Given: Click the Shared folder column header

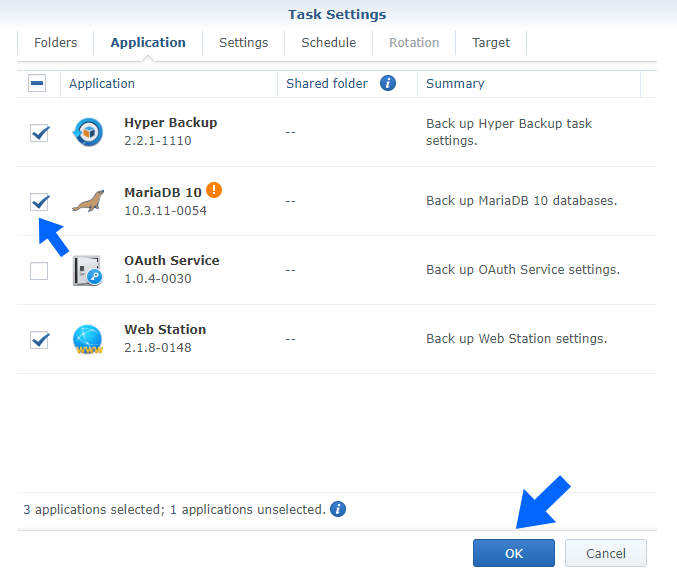Looking at the screenshot, I should pyautogui.click(x=347, y=83).
